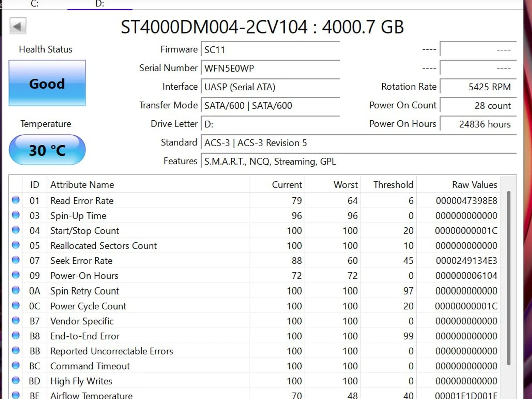Click the status dot for Command Timeout
Screen dimensions: 532x399
(x=16, y=365)
